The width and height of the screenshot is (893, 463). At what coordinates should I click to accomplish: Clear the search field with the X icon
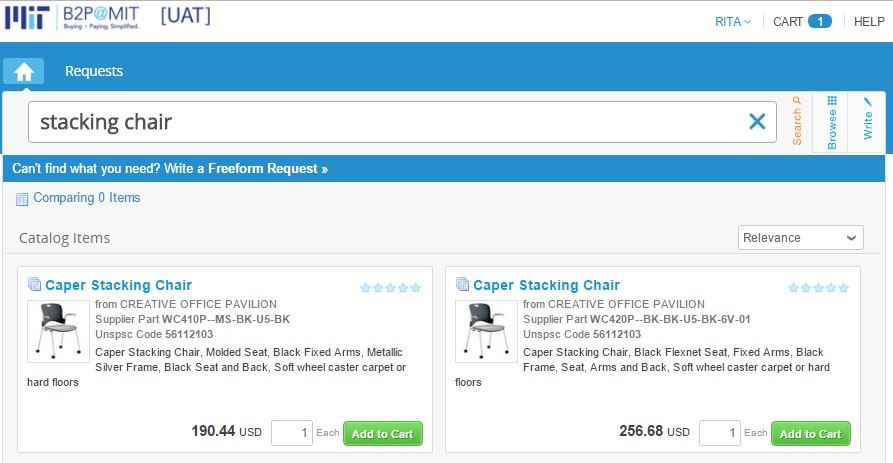757,122
